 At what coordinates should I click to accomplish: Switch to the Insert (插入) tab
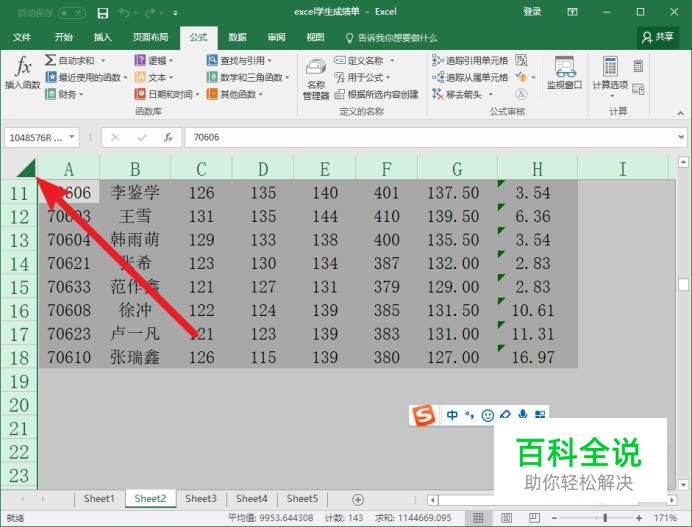click(x=102, y=38)
